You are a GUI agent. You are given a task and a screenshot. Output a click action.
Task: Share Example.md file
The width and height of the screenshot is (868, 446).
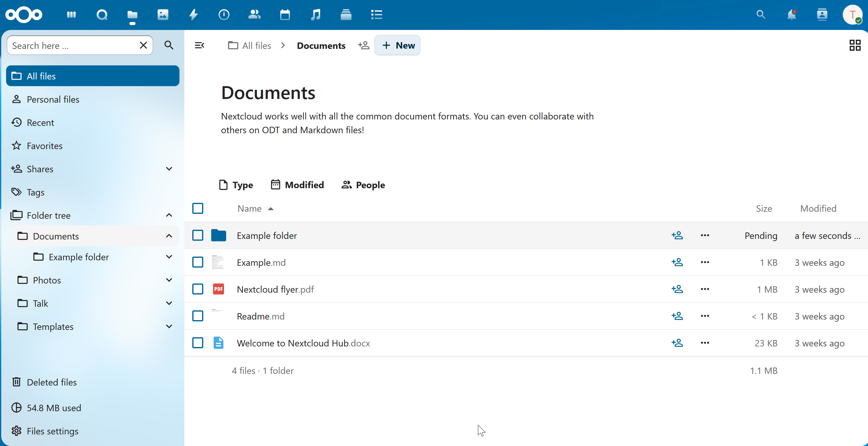point(677,262)
